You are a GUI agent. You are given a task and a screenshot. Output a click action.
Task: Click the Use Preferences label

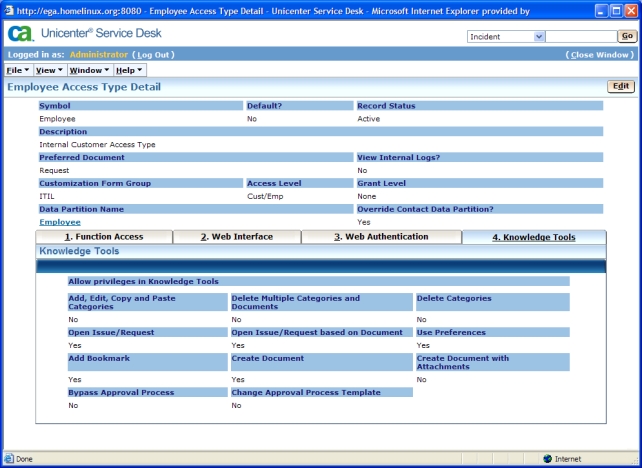tap(451, 332)
